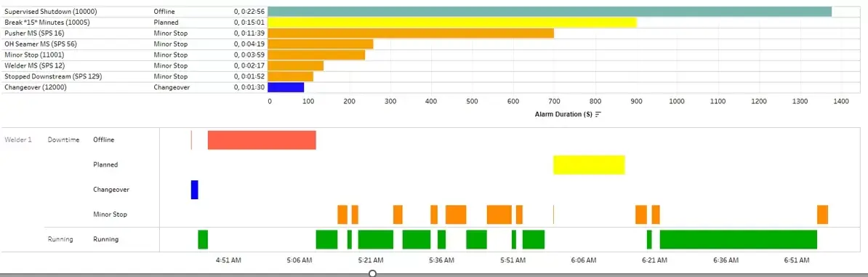This screenshot has width=868, height=277.
Task: Select the yellow Break 15 Minutes bar
Action: click(452, 23)
